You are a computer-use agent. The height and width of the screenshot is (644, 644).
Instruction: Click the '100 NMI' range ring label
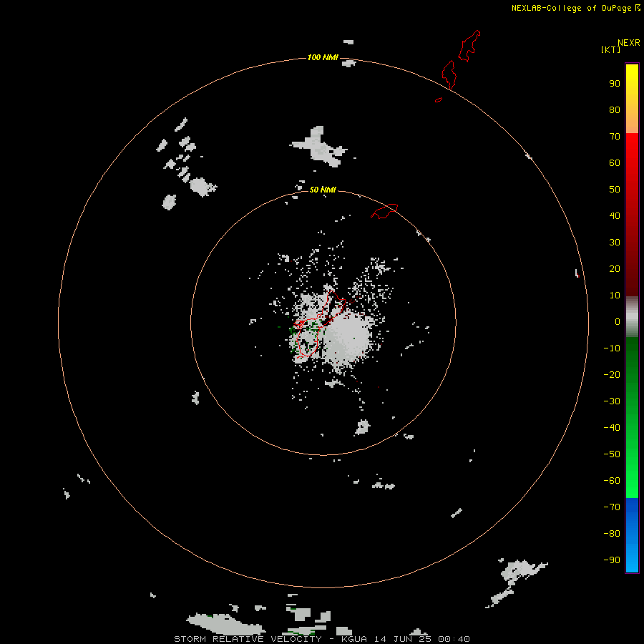click(x=323, y=57)
